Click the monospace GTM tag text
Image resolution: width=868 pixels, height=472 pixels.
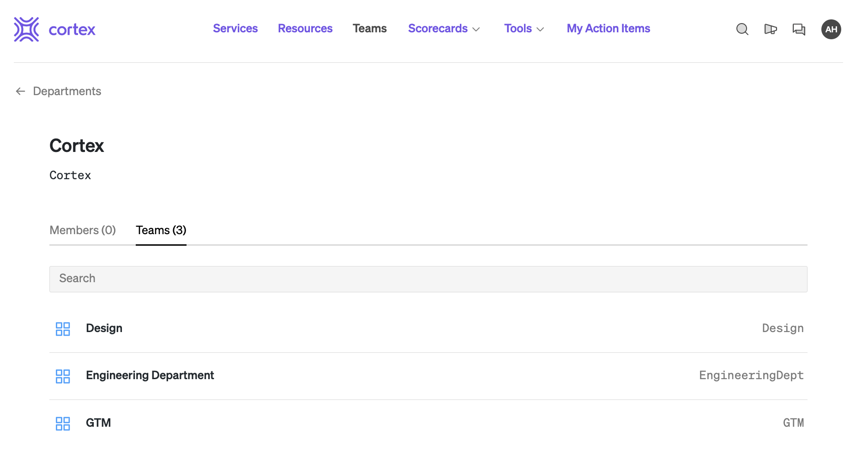click(793, 423)
